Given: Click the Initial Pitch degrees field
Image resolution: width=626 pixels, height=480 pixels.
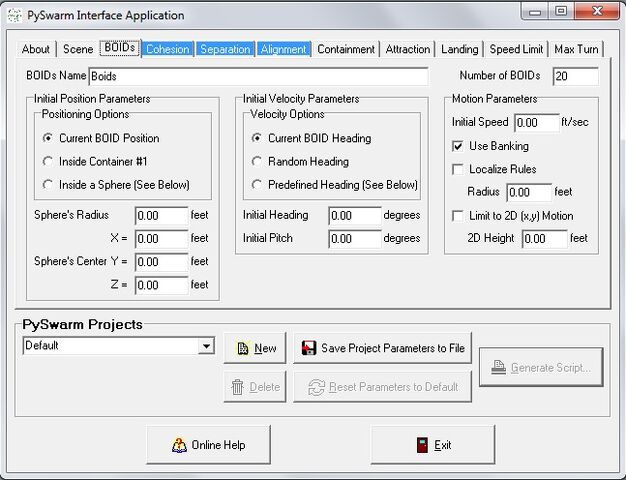Looking at the screenshot, I should (x=355, y=239).
